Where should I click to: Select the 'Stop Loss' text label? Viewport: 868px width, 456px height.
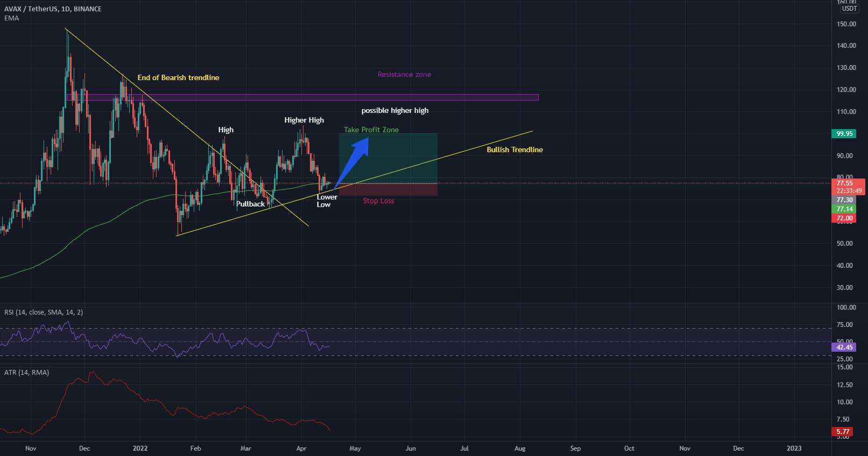(378, 201)
